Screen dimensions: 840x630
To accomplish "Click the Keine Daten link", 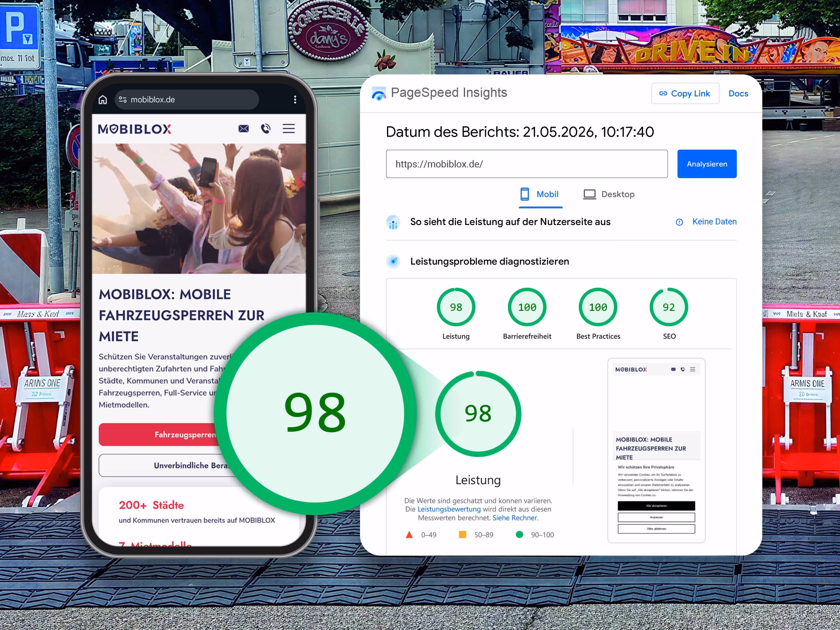I will [714, 222].
